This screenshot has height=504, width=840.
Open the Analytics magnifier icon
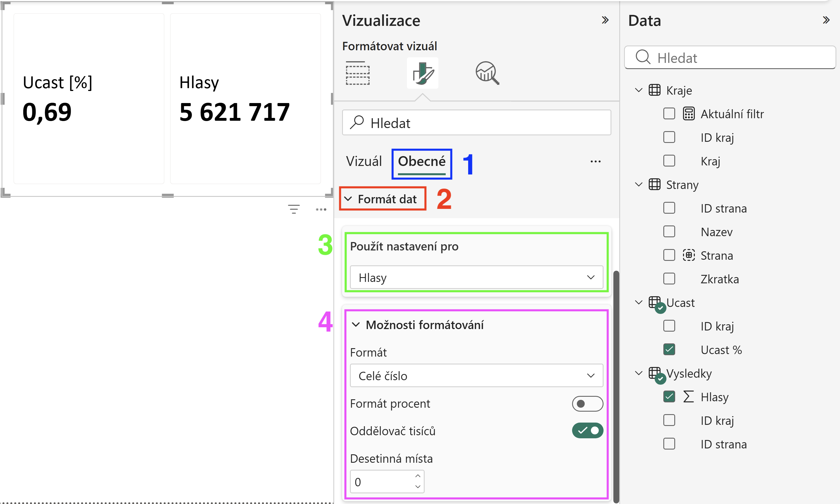(487, 73)
